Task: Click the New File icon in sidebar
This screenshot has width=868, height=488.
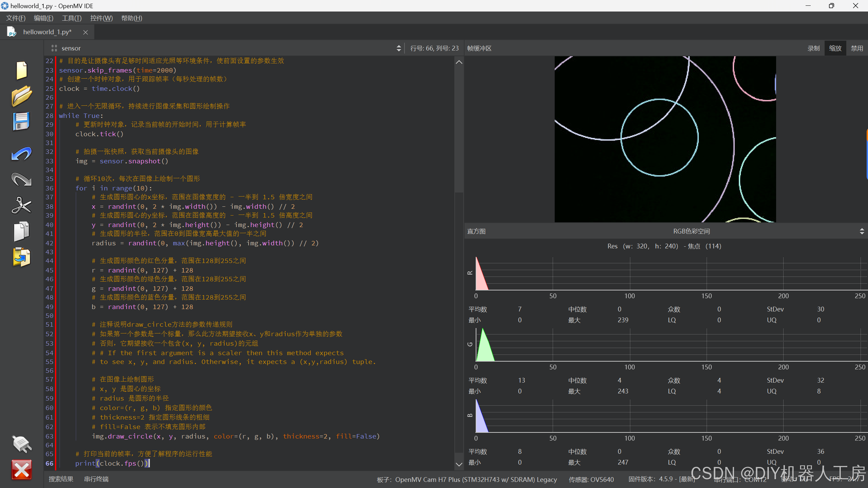Action: click(x=21, y=70)
